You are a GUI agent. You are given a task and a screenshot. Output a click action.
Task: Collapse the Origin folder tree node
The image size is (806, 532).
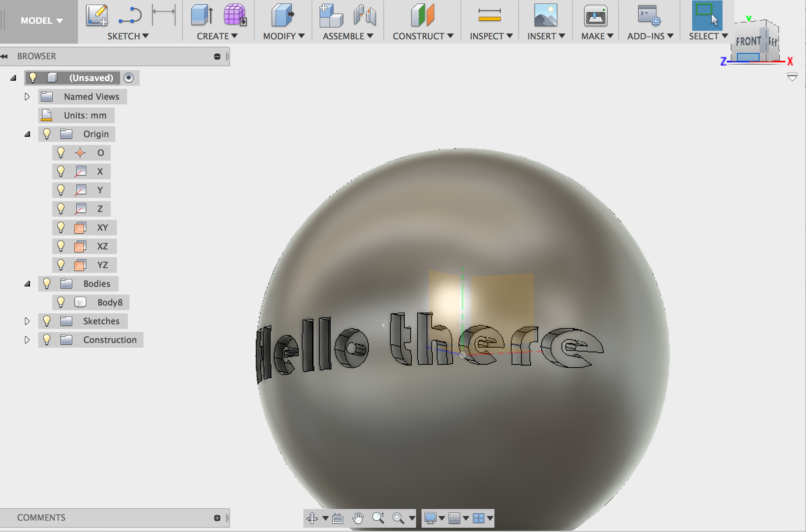tap(27, 134)
